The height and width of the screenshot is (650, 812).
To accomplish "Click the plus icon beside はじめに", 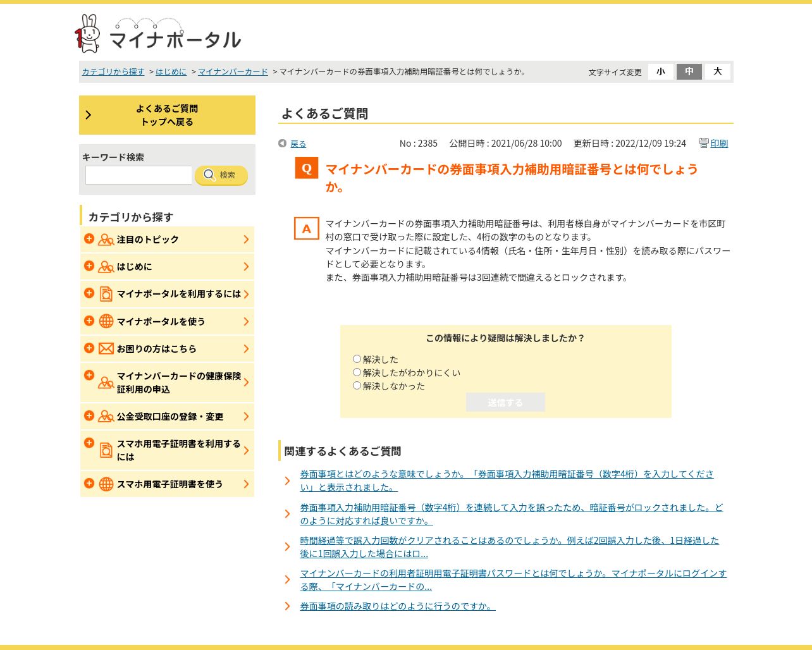I will [x=89, y=266].
